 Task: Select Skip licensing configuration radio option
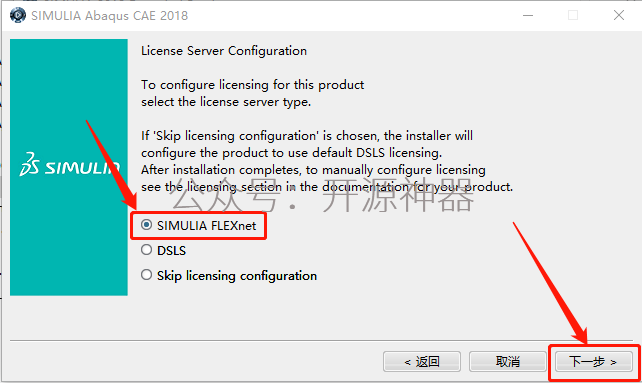point(146,275)
